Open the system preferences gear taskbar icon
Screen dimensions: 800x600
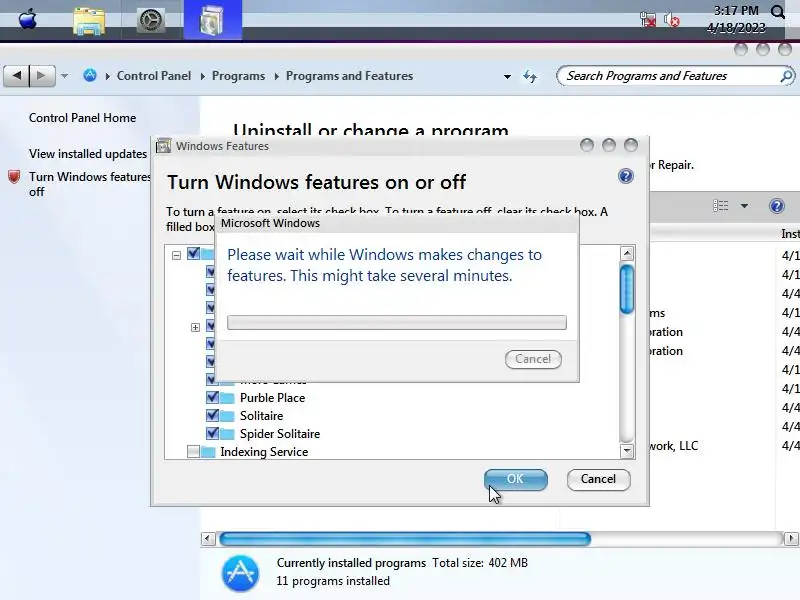(x=151, y=20)
